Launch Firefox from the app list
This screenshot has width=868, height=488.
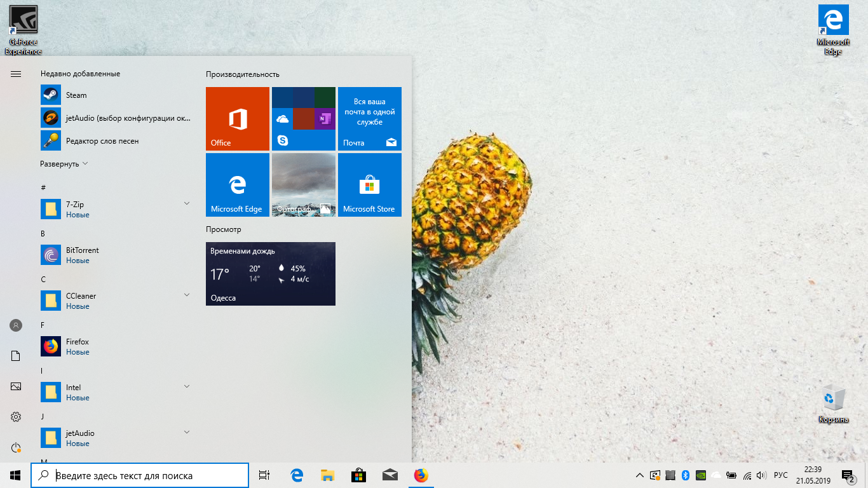coord(114,347)
